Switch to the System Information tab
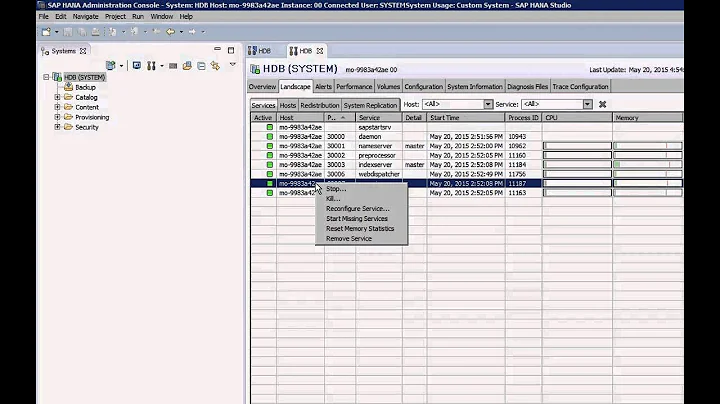Viewport: 720px width, 404px height. 475,87
